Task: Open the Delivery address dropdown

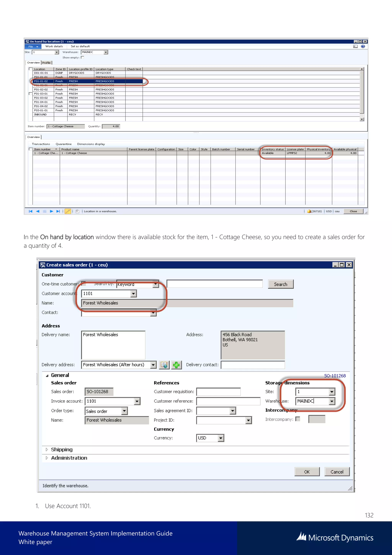Action: click(x=153, y=365)
